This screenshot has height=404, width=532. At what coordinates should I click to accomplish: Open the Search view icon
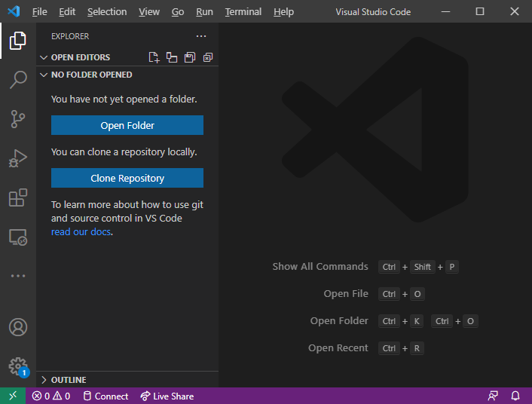(18, 80)
